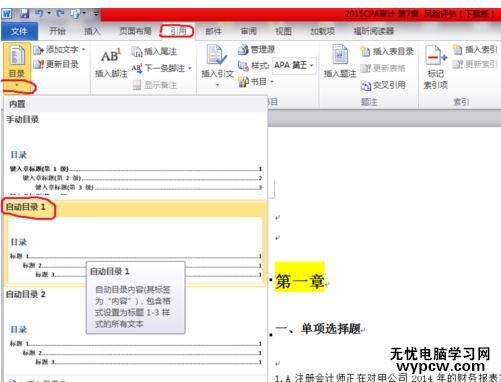The image size is (501, 382).
Task: Open 交叉引用 cross-reference
Action: (x=383, y=85)
